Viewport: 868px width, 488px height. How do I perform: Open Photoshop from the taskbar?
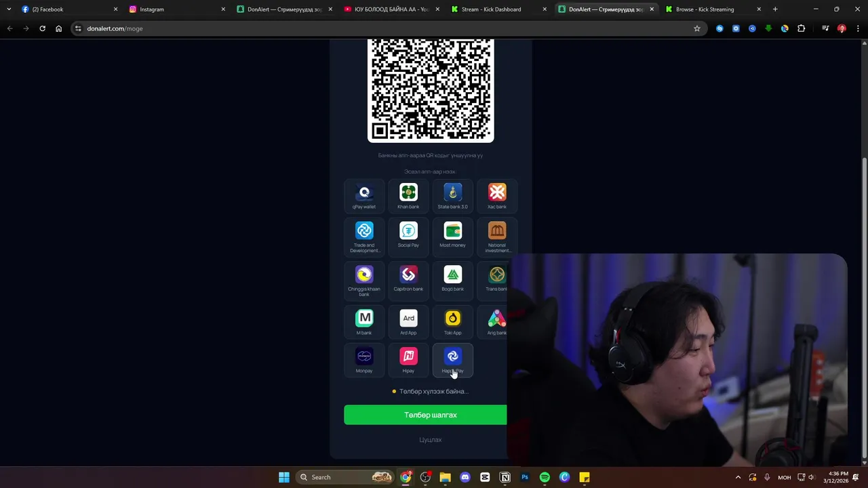click(524, 477)
